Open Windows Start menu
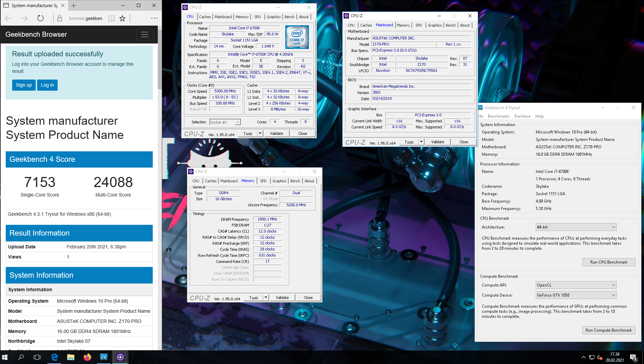The image size is (644, 364). pyautogui.click(x=5, y=357)
